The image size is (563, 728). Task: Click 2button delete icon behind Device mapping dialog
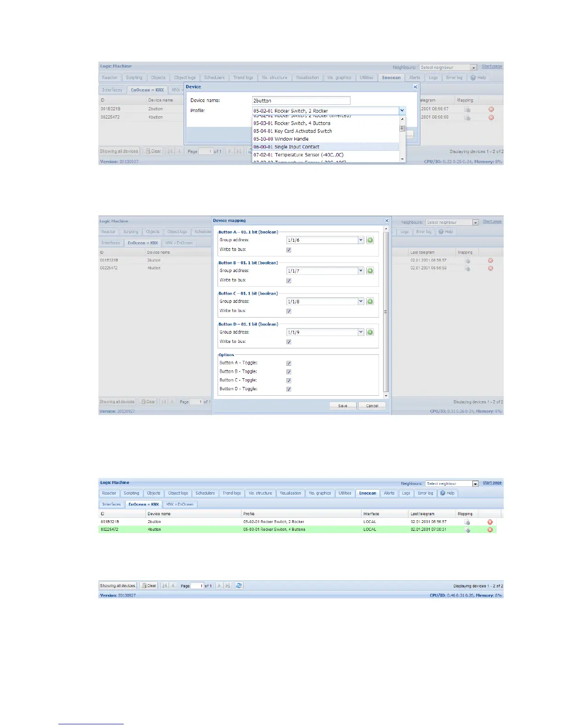click(x=490, y=260)
